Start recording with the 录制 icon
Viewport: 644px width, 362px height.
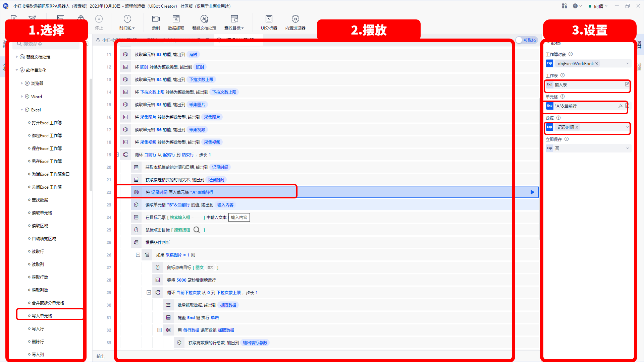coord(156,22)
